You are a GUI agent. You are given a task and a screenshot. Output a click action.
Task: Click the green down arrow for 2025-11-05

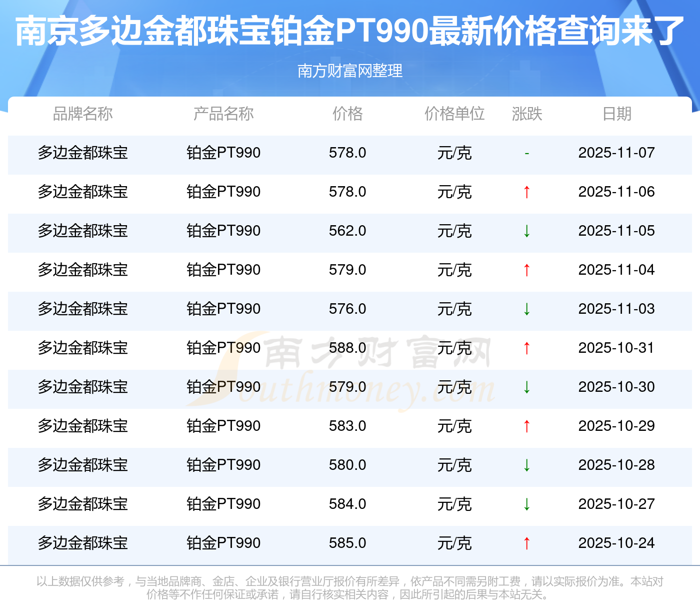point(526,231)
